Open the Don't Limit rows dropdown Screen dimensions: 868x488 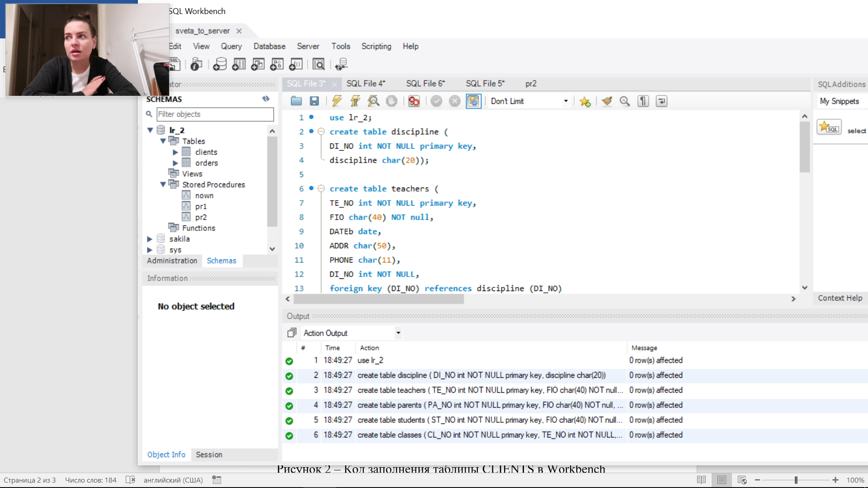[x=566, y=101]
